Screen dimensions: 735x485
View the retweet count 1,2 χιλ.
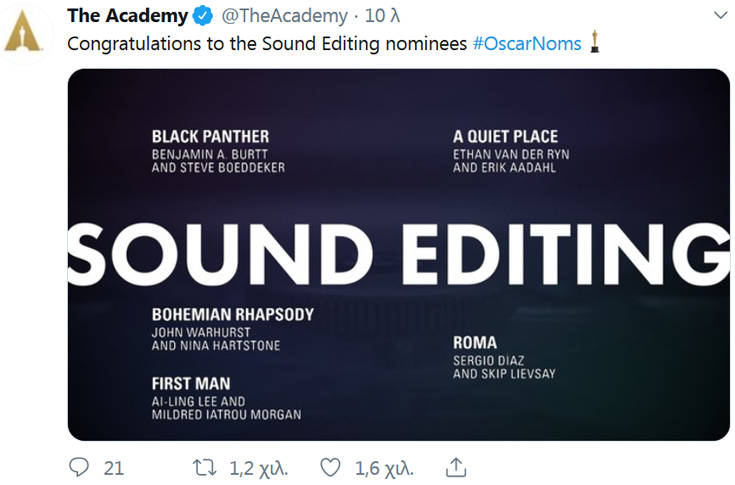(x=258, y=469)
